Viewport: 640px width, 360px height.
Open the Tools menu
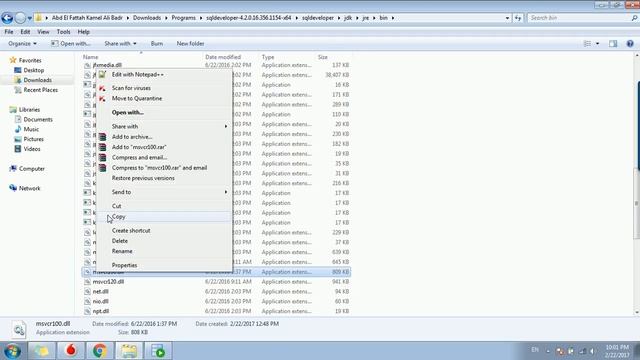pos(63,32)
